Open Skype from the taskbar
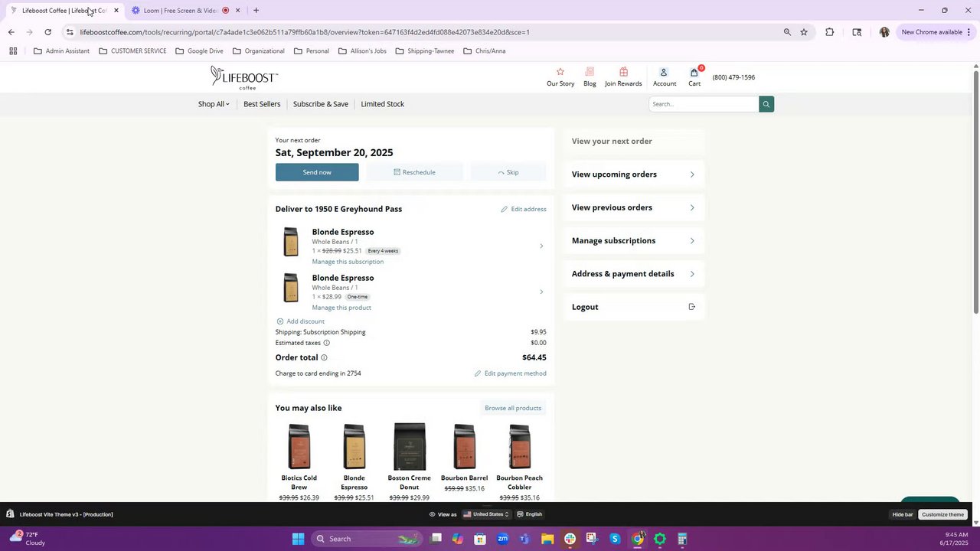 (x=615, y=539)
